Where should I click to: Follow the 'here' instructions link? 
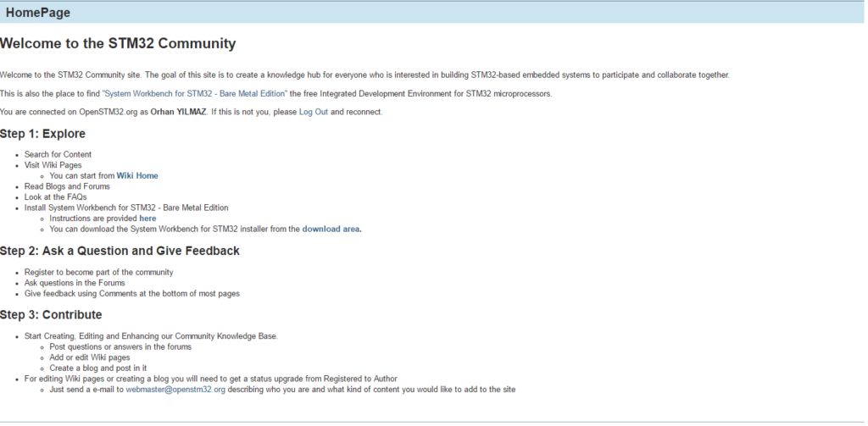tap(147, 219)
